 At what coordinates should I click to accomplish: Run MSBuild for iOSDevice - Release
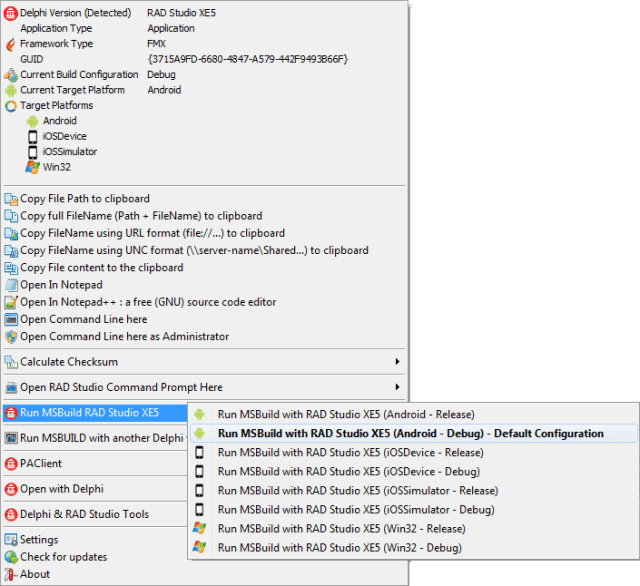pos(413,453)
